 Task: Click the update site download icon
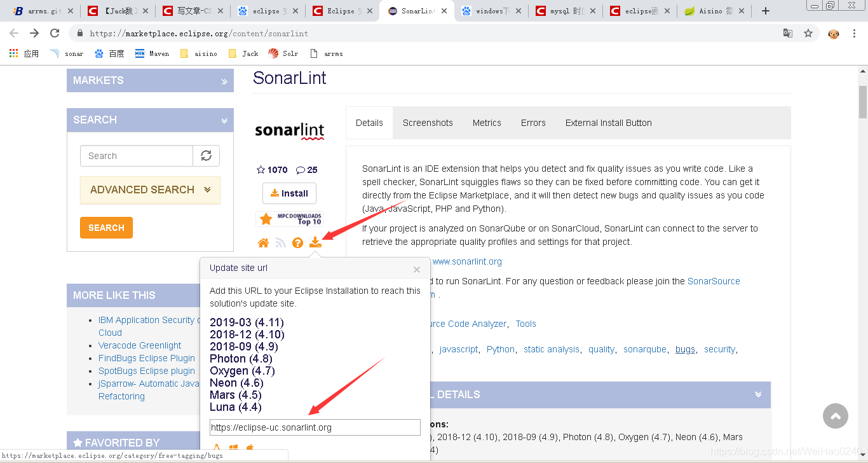315,242
